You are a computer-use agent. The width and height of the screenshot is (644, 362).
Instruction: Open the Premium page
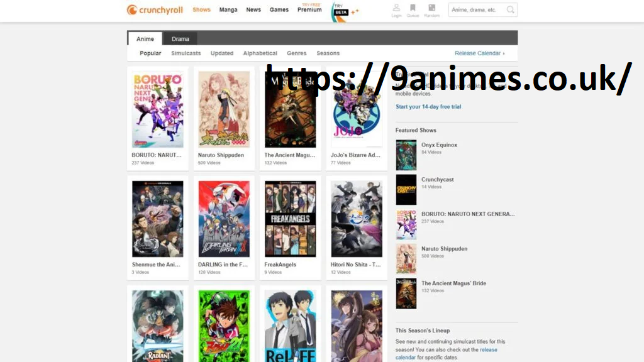click(x=309, y=9)
